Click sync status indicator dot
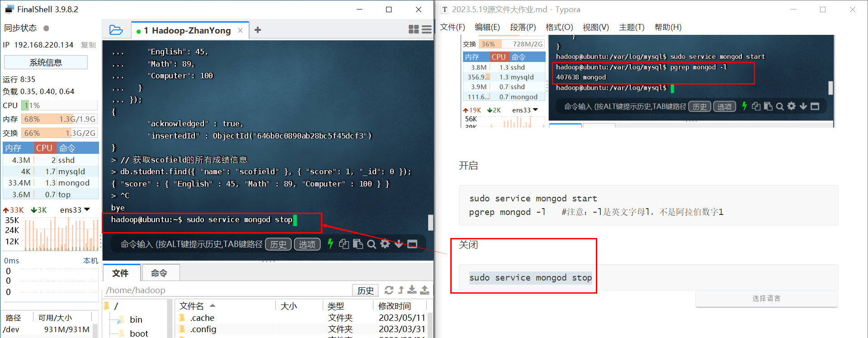 tap(46, 28)
